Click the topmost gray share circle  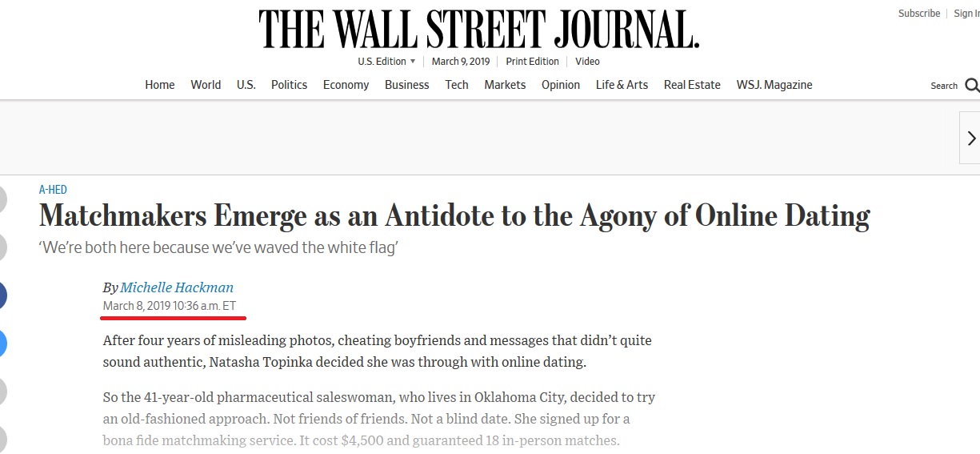tap(2, 199)
